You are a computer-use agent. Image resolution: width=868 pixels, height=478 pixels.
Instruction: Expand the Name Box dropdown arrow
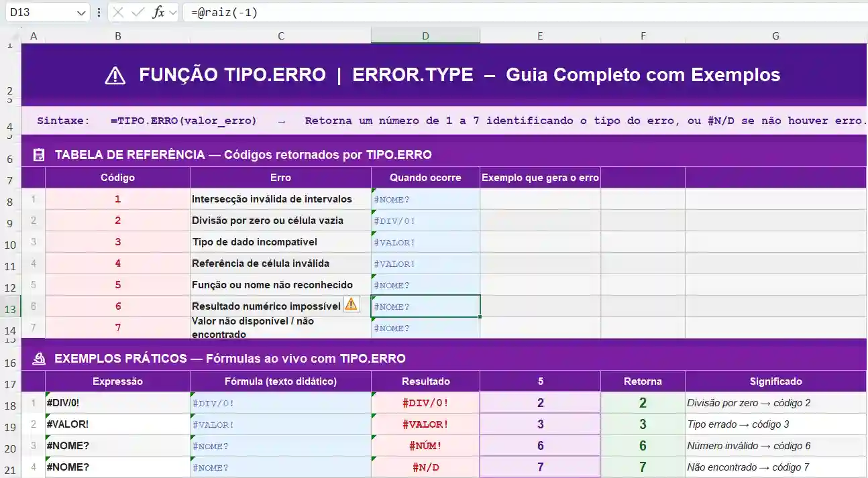pos(81,12)
